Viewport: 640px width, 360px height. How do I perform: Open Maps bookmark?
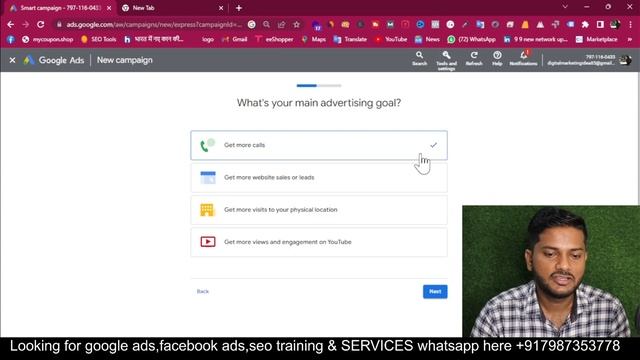click(x=314, y=40)
